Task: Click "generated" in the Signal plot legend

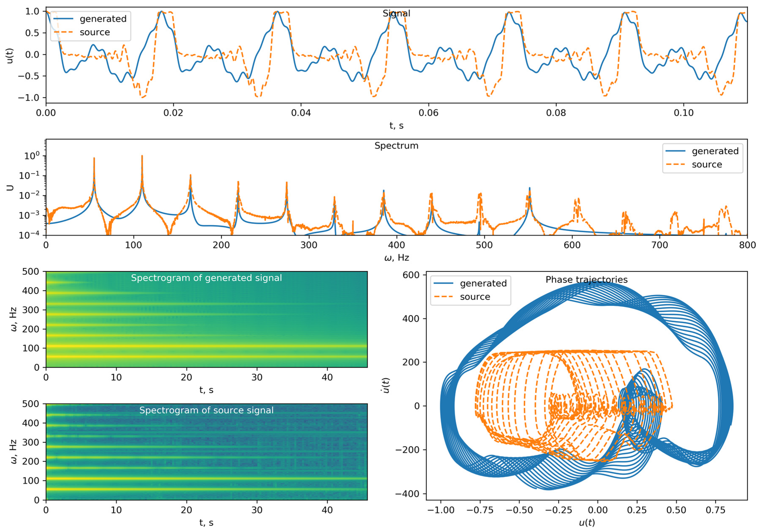Action: (103, 19)
